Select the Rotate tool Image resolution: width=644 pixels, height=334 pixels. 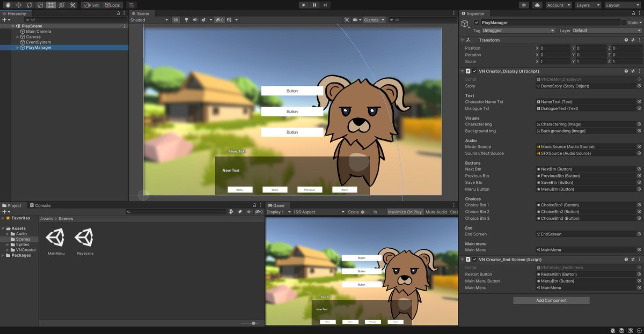tap(29, 5)
